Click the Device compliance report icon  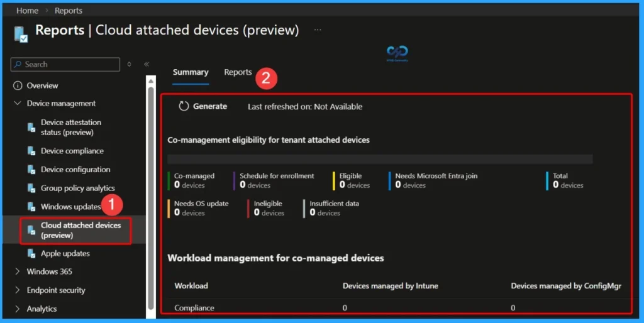pyautogui.click(x=31, y=151)
